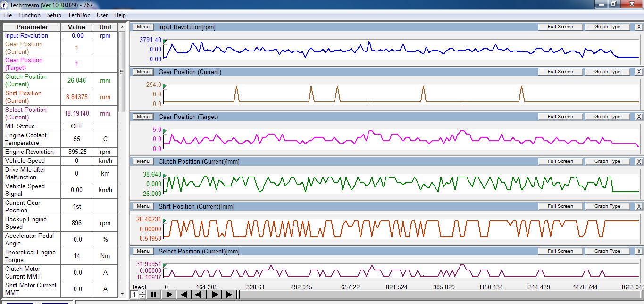Pause the data playback
The width and height of the screenshot is (644, 304).
coord(153,295)
